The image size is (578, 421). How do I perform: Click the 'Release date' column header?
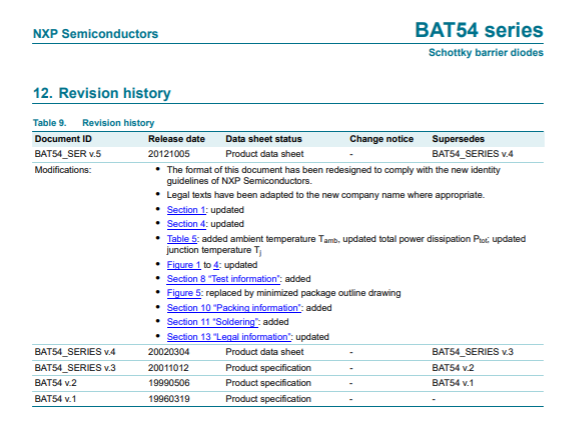[177, 139]
